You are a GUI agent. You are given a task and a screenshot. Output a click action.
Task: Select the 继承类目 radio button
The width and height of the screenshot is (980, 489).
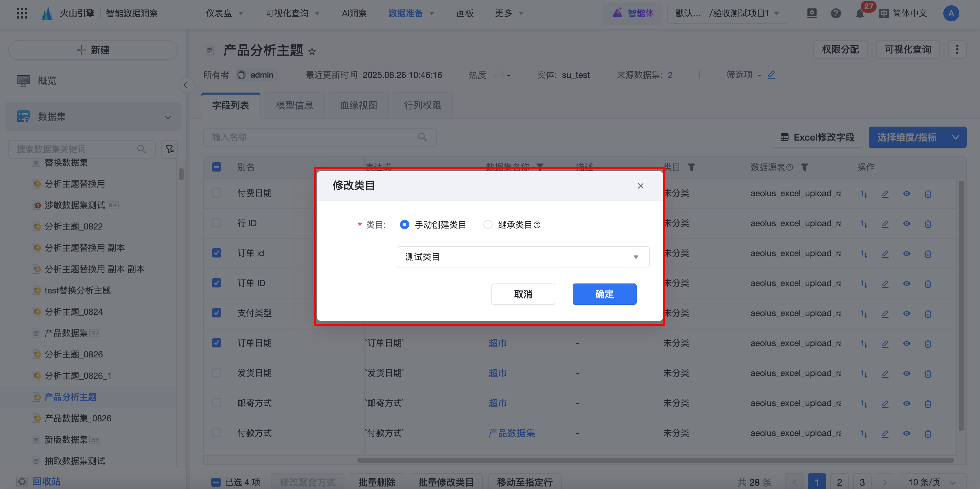coord(488,225)
